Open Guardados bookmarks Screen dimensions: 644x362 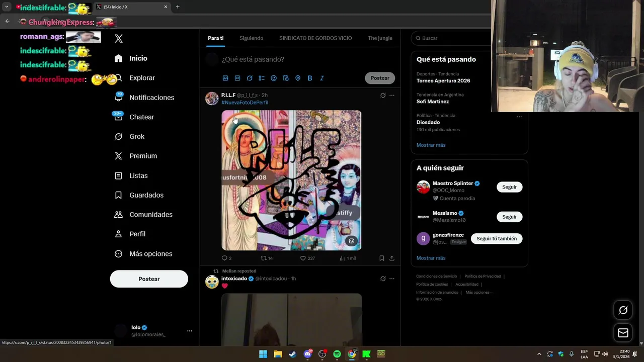[x=139, y=195]
